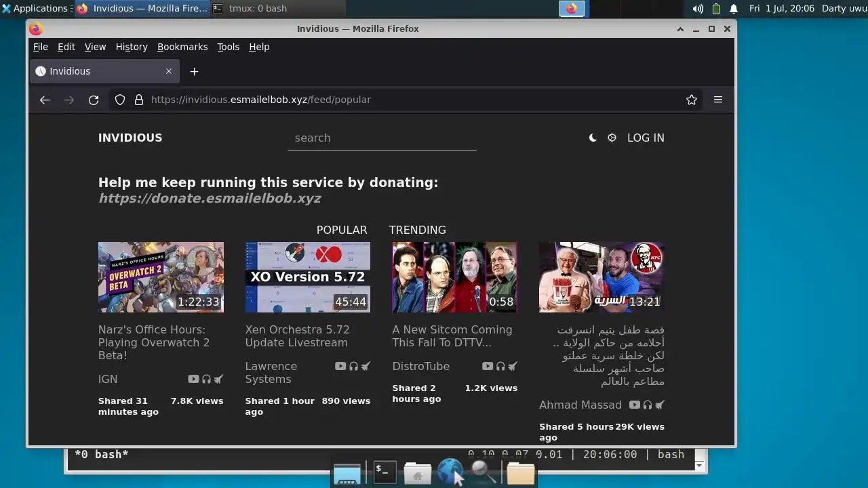
Task: Go back in Firefox
Action: (x=45, y=100)
